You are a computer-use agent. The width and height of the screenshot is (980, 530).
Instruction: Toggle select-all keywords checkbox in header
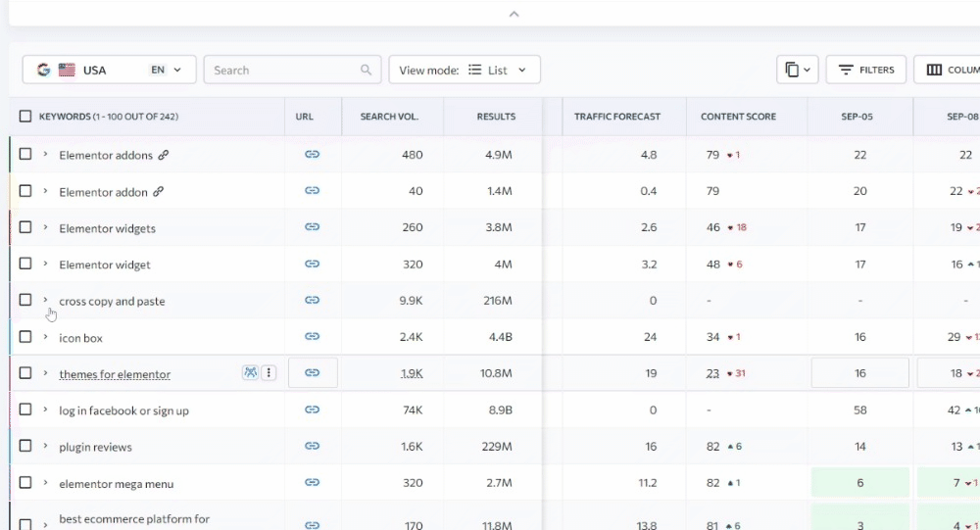(25, 117)
